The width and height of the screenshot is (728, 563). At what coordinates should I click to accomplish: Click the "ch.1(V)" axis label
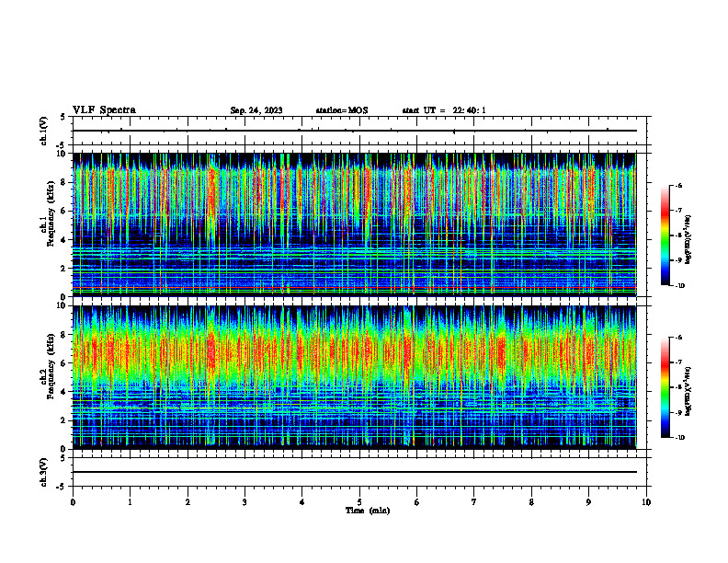[43, 131]
